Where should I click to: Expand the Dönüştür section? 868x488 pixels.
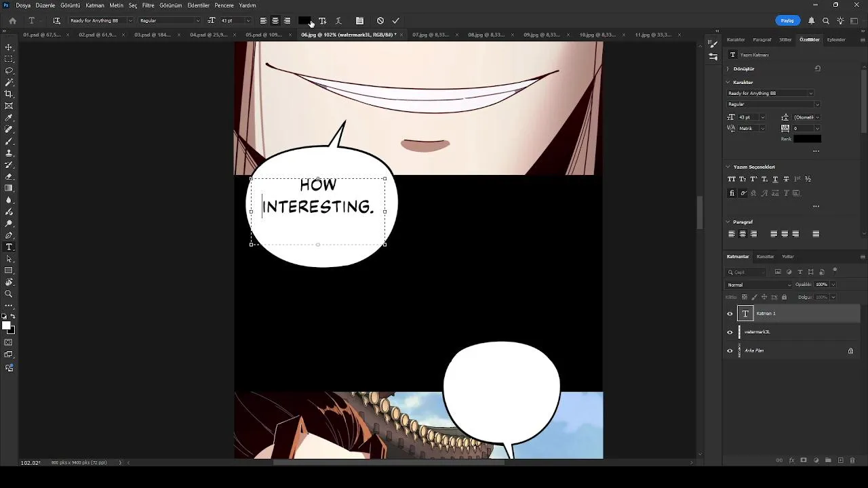click(x=728, y=68)
